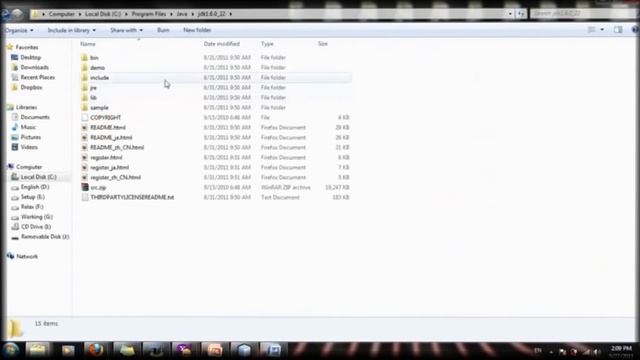This screenshot has width=640, height=360.
Task: Click the change view icon
Action: (591, 30)
